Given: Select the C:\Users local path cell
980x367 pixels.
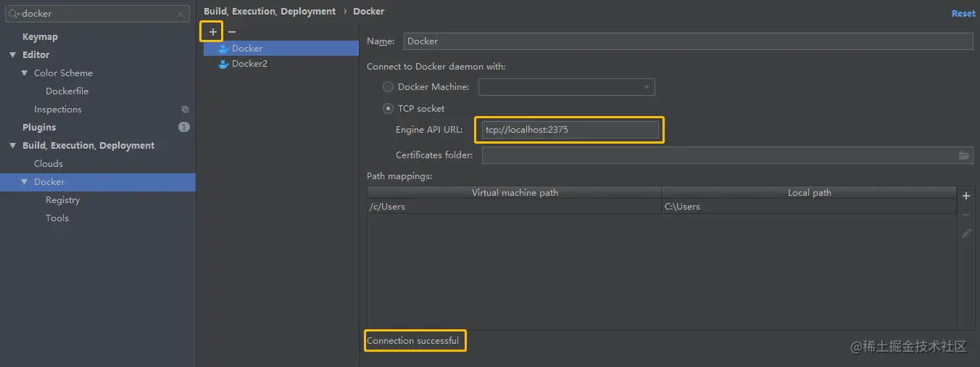Looking at the screenshot, I should click(810, 207).
